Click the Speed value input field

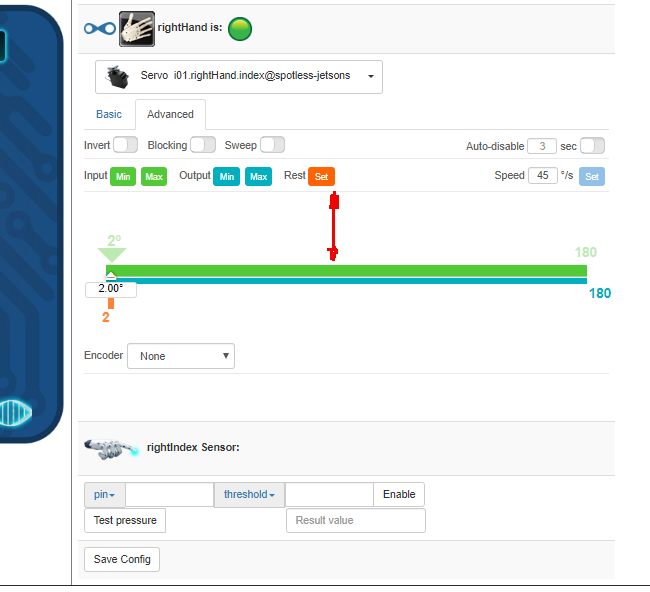pos(543,176)
